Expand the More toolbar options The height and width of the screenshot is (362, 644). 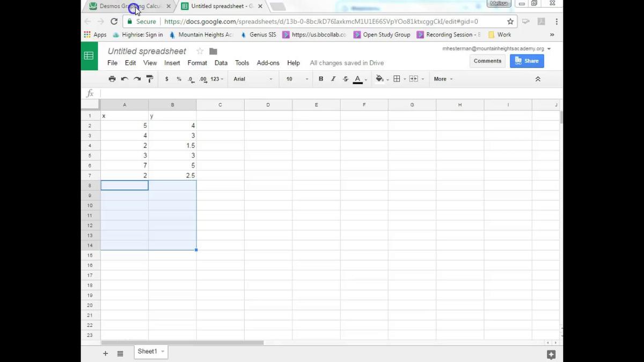pos(443,79)
